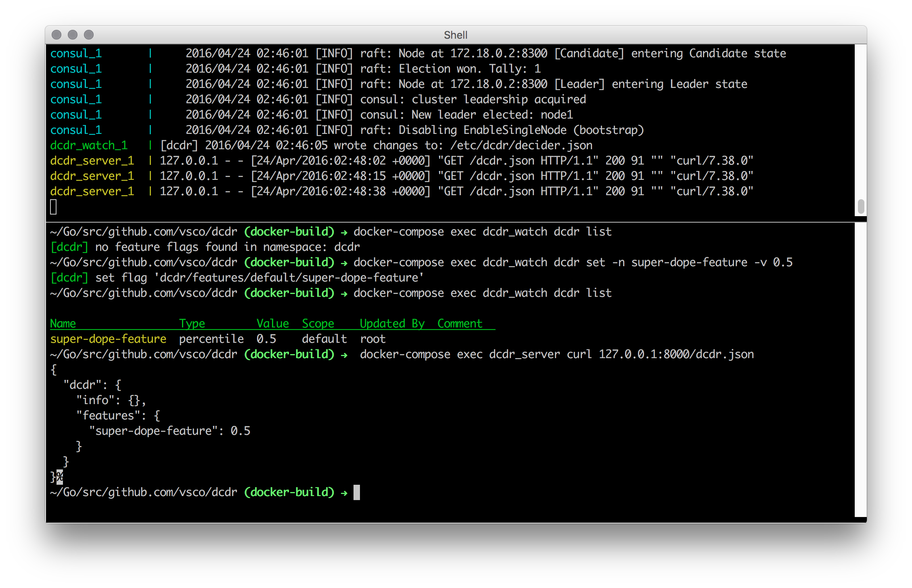The width and height of the screenshot is (912, 588).
Task: Click the upper pane scrollbar thumb
Action: tap(861, 206)
